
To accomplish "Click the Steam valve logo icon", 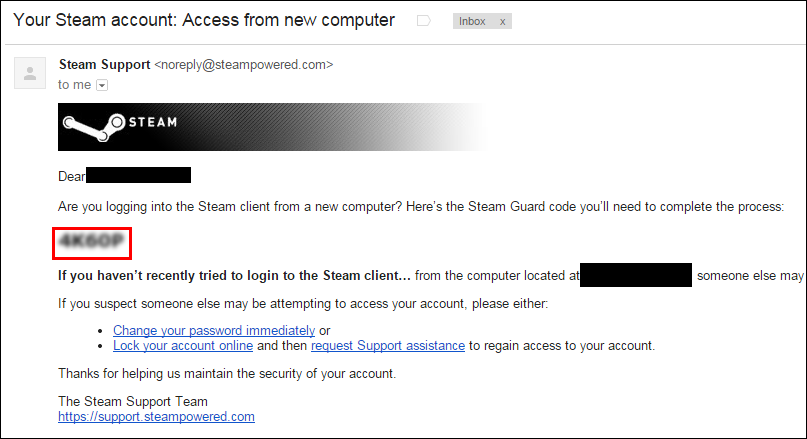I will (x=94, y=127).
